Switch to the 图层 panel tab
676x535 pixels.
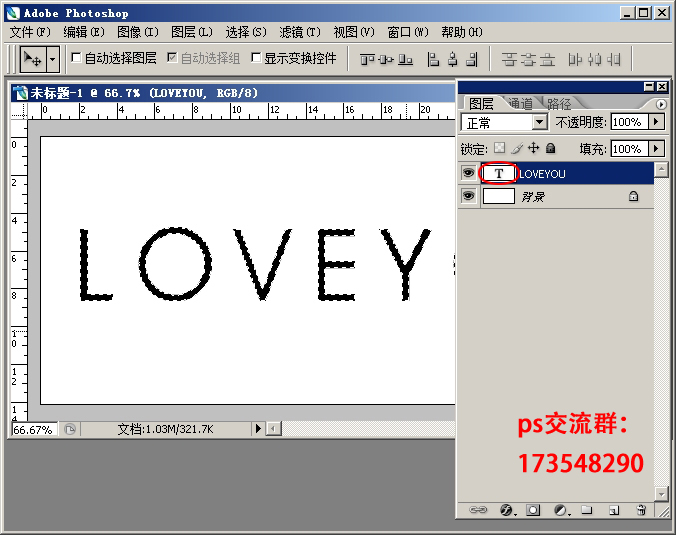click(481, 103)
